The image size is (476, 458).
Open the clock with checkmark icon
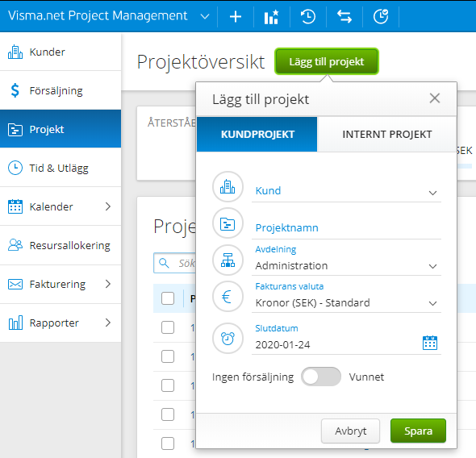[381, 17]
